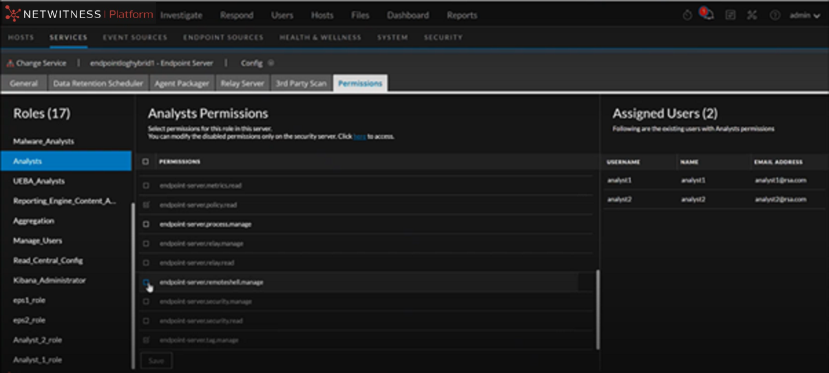Viewport: 829px width, 373px height.
Task: Go to SYSTEM section
Action: (x=392, y=38)
